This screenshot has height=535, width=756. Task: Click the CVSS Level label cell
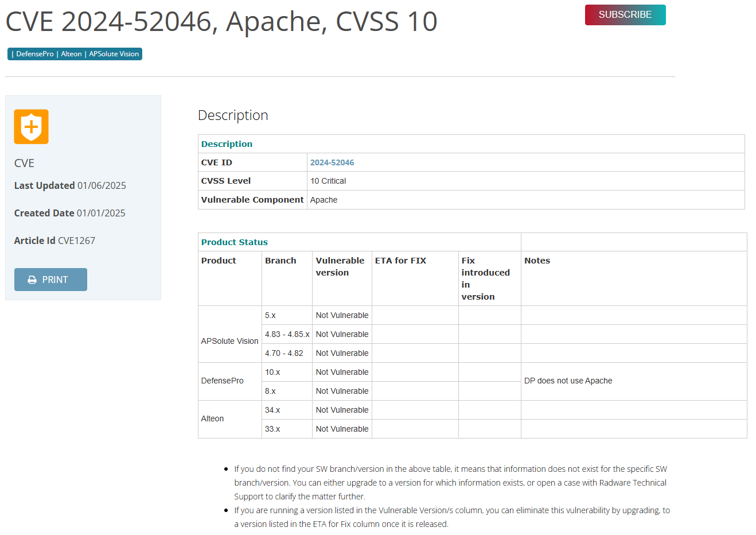252,181
